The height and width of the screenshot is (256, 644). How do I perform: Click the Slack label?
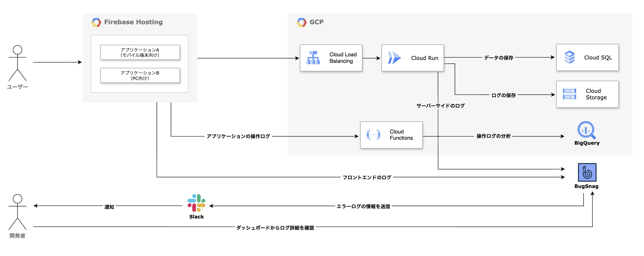196,217
